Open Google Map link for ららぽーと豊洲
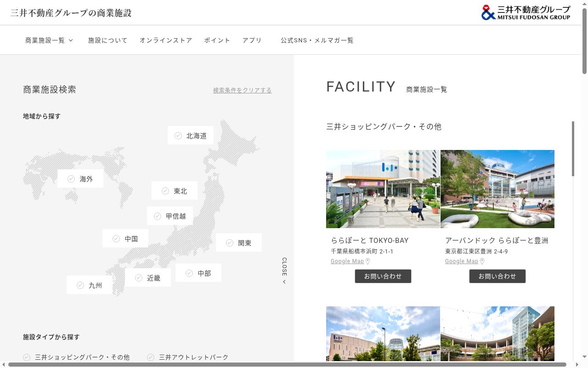Image resolution: width=588 pixels, height=368 pixels. pyautogui.click(x=462, y=261)
